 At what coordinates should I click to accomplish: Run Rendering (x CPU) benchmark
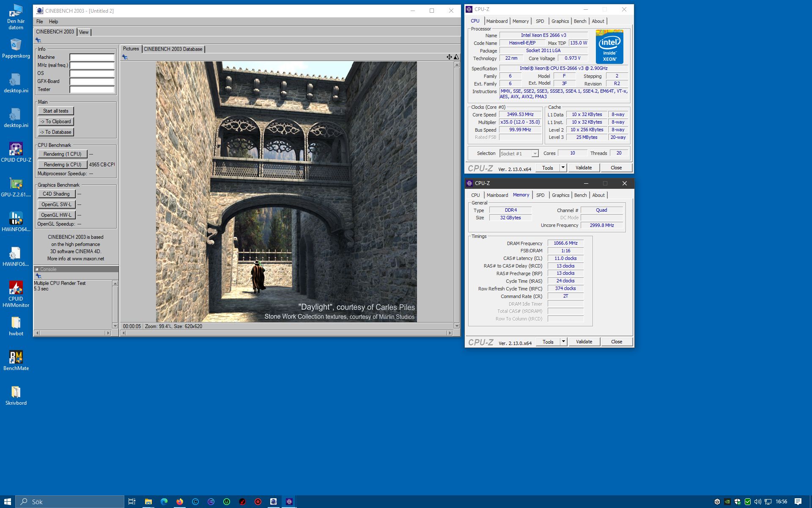(x=62, y=165)
